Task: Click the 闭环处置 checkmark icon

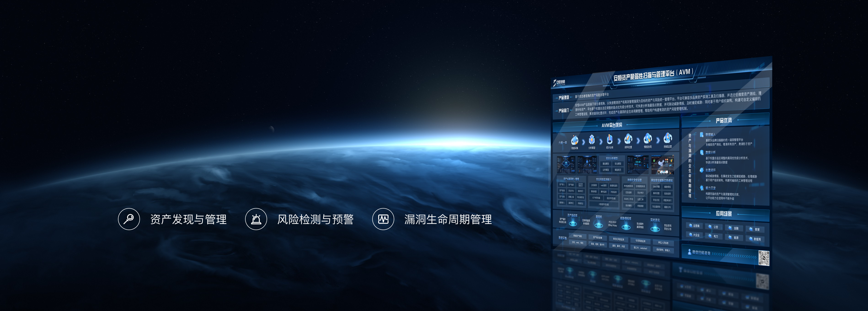Action: point(628,139)
